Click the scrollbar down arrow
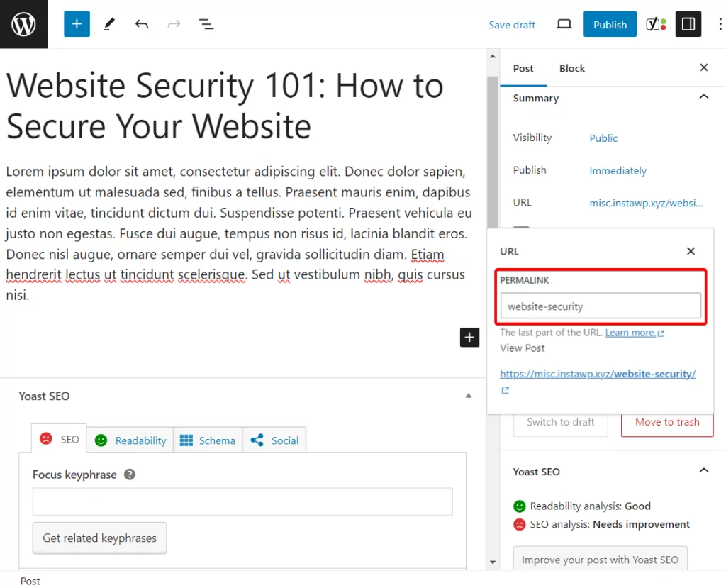726x588 pixels. coord(493,562)
